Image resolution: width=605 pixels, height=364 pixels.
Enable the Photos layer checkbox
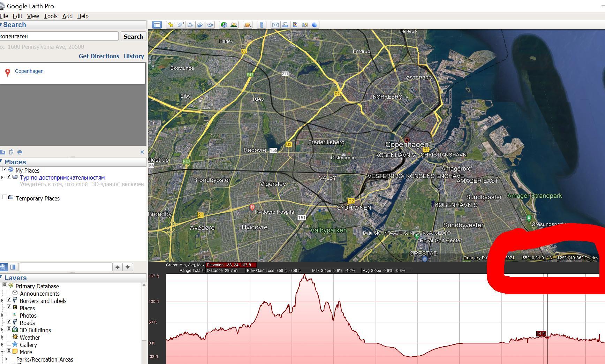pos(9,314)
